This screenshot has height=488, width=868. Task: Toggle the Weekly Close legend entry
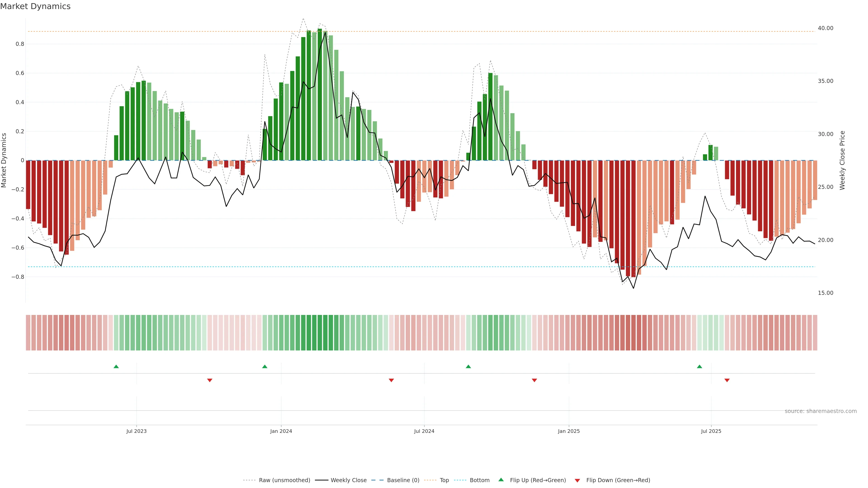(348, 480)
